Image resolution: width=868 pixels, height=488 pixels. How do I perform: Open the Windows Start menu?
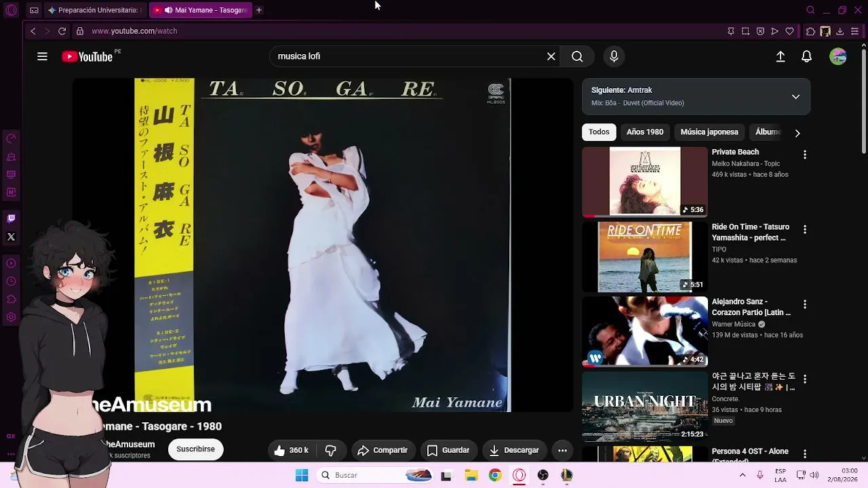(x=302, y=475)
